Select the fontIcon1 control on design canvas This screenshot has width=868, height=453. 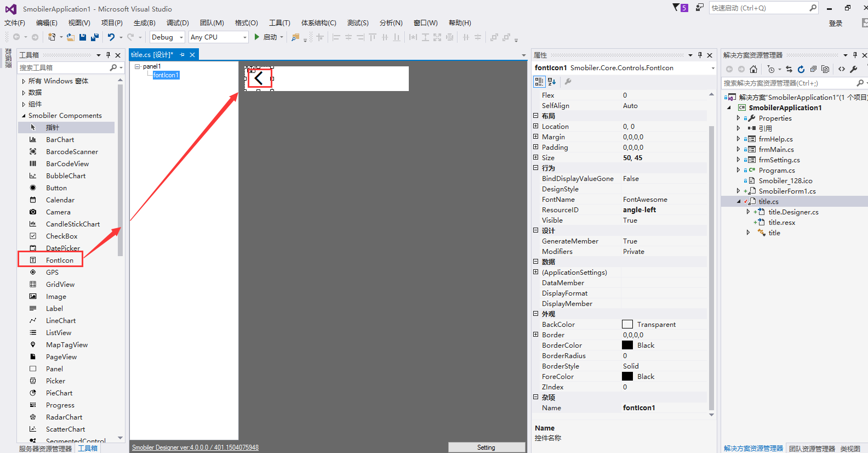coord(259,78)
